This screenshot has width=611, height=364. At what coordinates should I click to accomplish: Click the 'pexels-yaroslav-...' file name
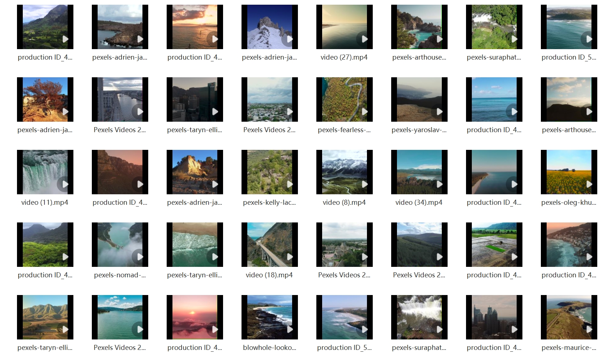click(419, 130)
